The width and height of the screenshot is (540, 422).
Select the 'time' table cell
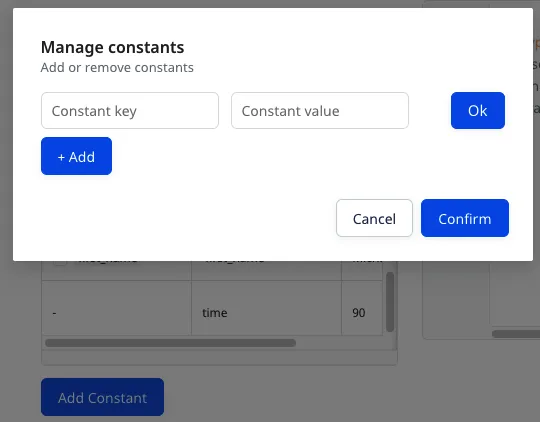[x=266, y=308]
